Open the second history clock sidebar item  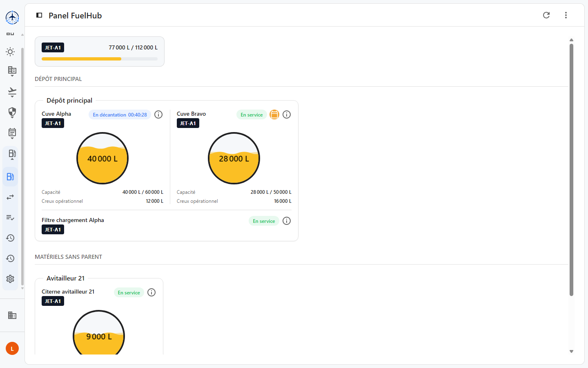10,258
